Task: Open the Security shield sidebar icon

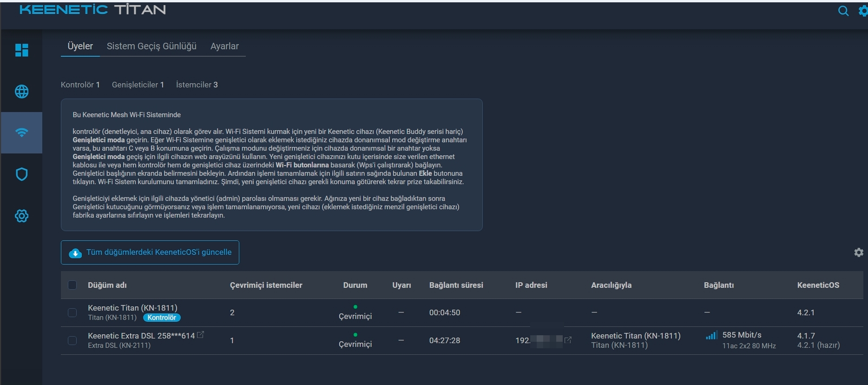Action: (x=22, y=174)
